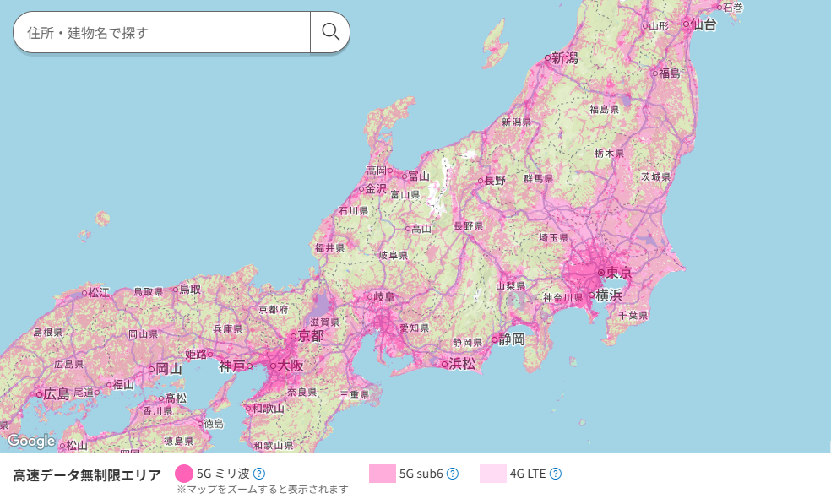Click the 4G LTE legend label
The height and width of the screenshot is (504, 831).
point(527,474)
